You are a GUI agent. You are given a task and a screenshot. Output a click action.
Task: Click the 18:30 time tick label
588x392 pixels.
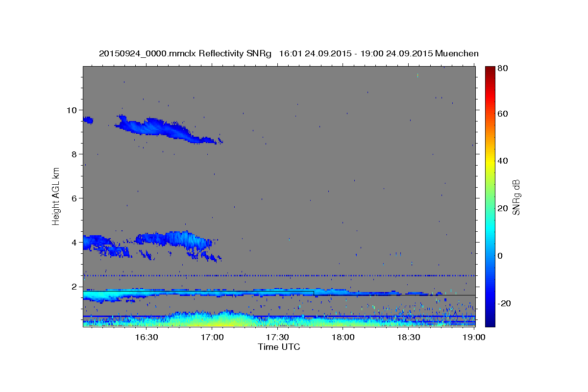coord(409,337)
